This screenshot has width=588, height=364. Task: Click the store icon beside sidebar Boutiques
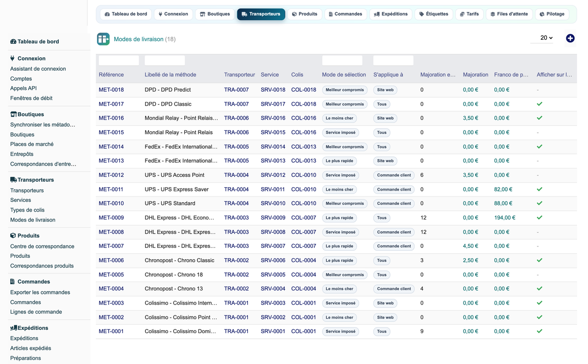[x=14, y=114]
